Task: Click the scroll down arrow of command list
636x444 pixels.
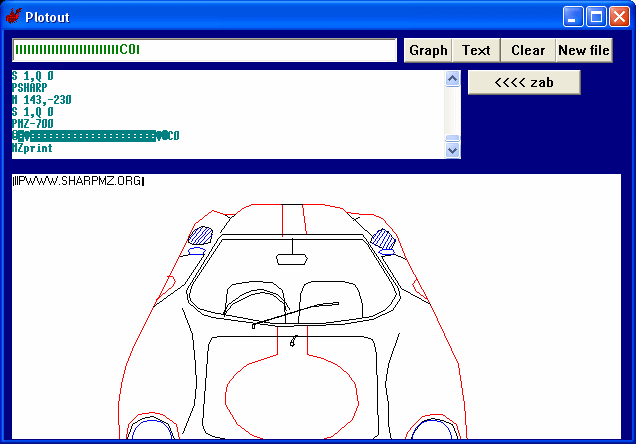Action: tap(452, 150)
